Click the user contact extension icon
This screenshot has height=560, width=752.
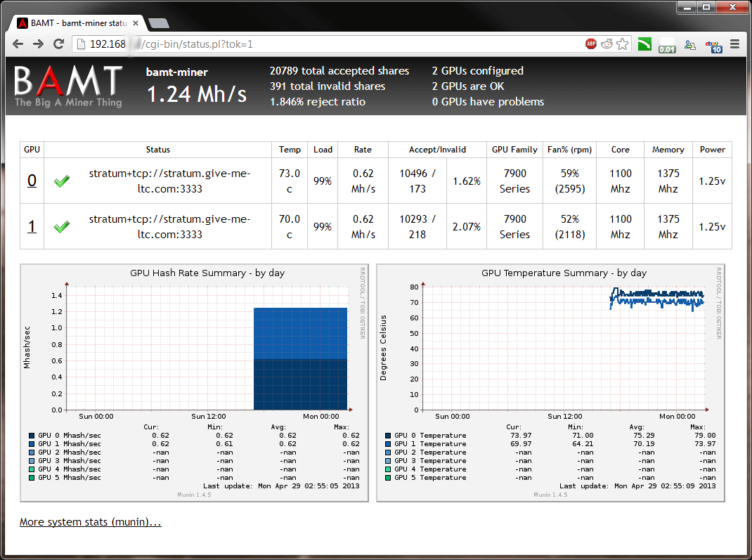(x=690, y=45)
